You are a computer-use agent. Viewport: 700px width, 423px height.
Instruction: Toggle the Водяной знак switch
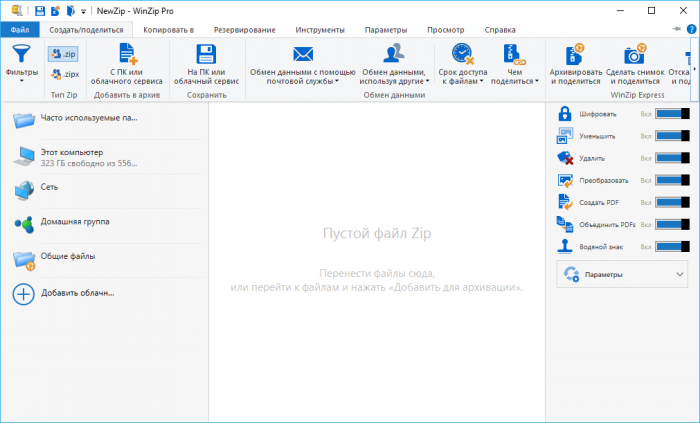pos(672,246)
